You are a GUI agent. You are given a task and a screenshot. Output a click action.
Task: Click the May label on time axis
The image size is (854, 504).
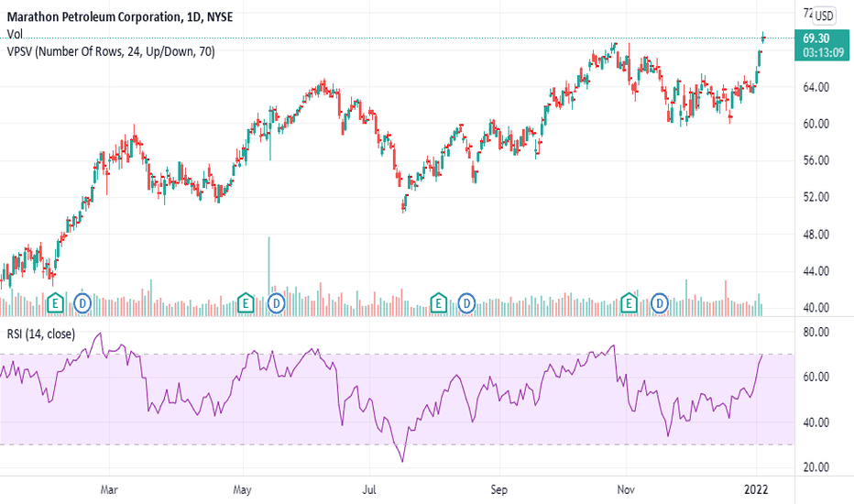point(243,490)
